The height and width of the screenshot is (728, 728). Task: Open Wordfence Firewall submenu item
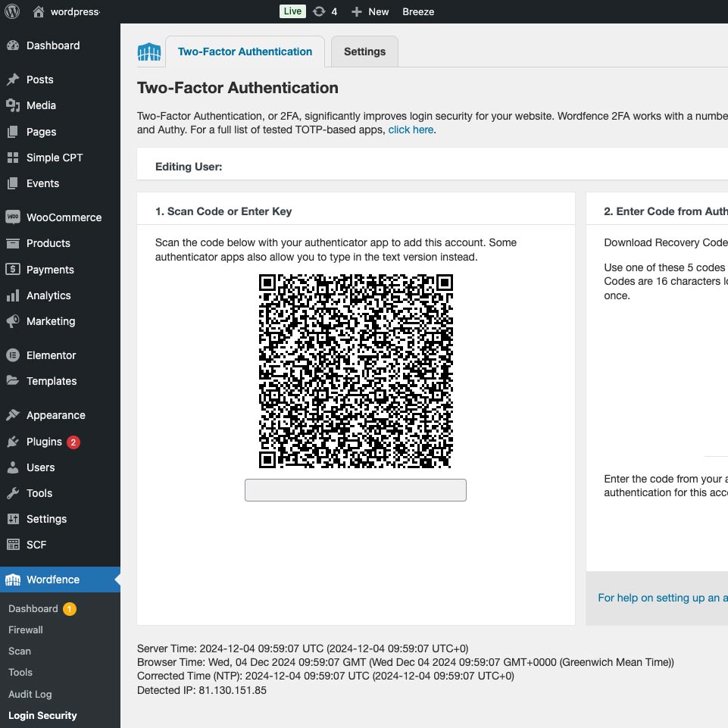pos(26,630)
